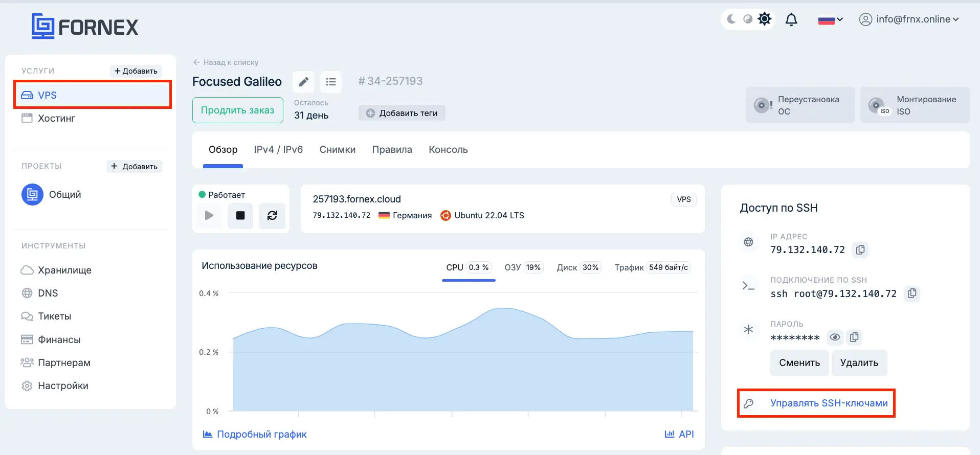
Task: Select the auto theme half-circle icon
Action: tap(748, 19)
